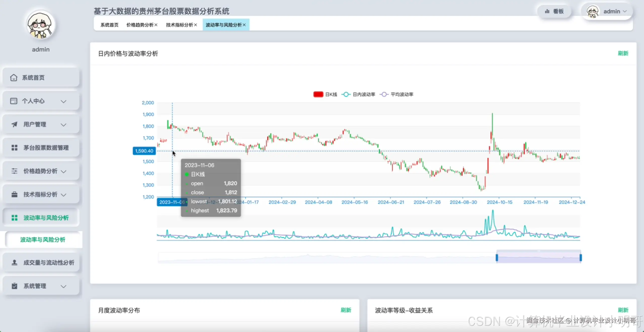The width and height of the screenshot is (644, 332).
Task: Toggle the 日K线 legend series
Action: [318, 94]
